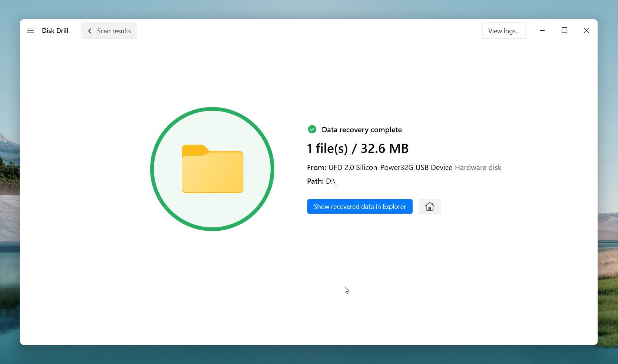Click the yellow folder illustration
The height and width of the screenshot is (364, 618).
tap(212, 169)
